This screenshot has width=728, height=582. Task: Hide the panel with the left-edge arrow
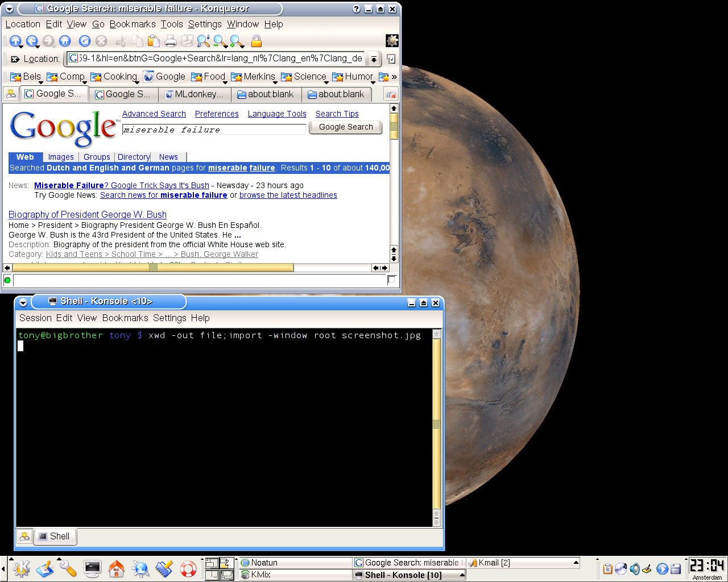[x=3, y=568]
